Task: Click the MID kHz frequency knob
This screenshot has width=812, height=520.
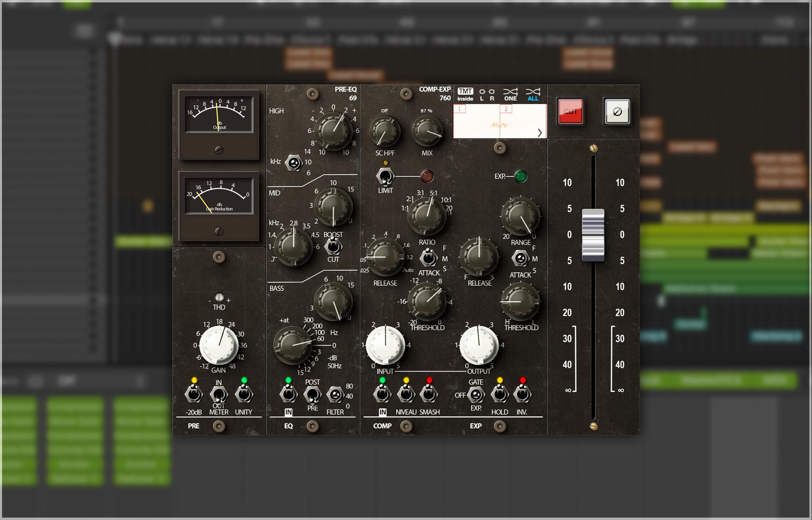Action: [293, 246]
